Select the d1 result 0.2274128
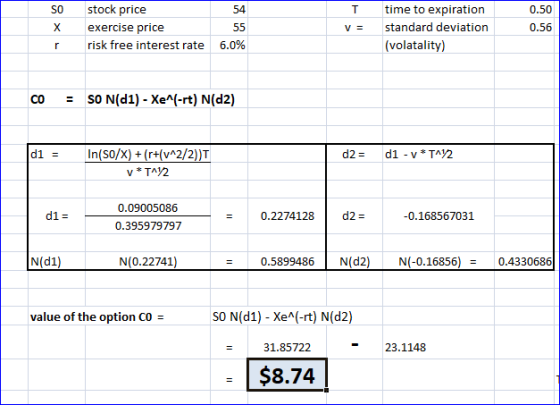The width and height of the screenshot is (560, 405). tap(288, 216)
